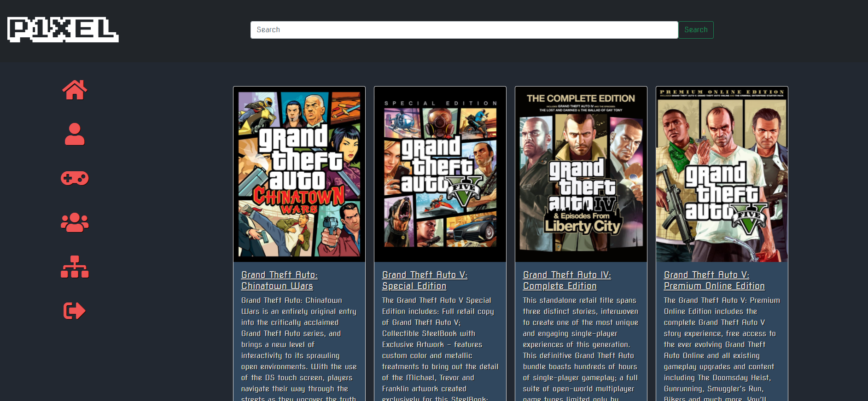Image resolution: width=868 pixels, height=401 pixels.
Task: Select the Chinatown Wars cover image
Action: 299,174
